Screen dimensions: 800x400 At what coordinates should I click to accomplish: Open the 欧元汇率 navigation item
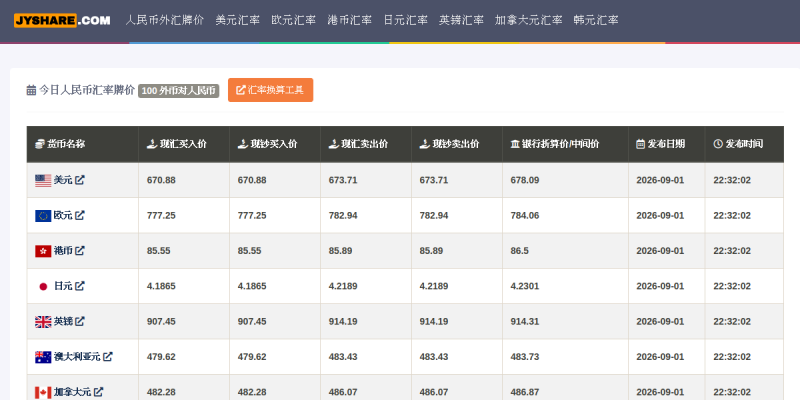pyautogui.click(x=293, y=20)
